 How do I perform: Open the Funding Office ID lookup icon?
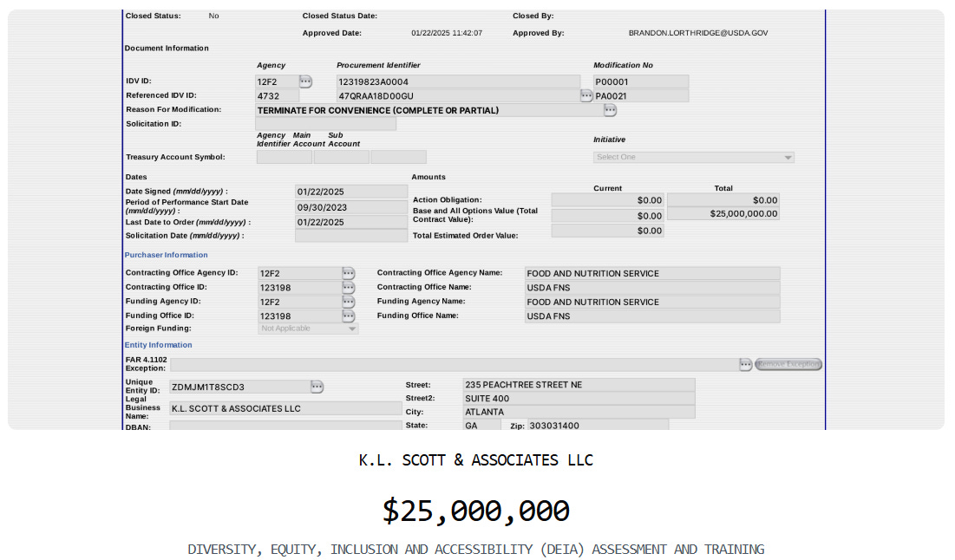[x=348, y=316]
